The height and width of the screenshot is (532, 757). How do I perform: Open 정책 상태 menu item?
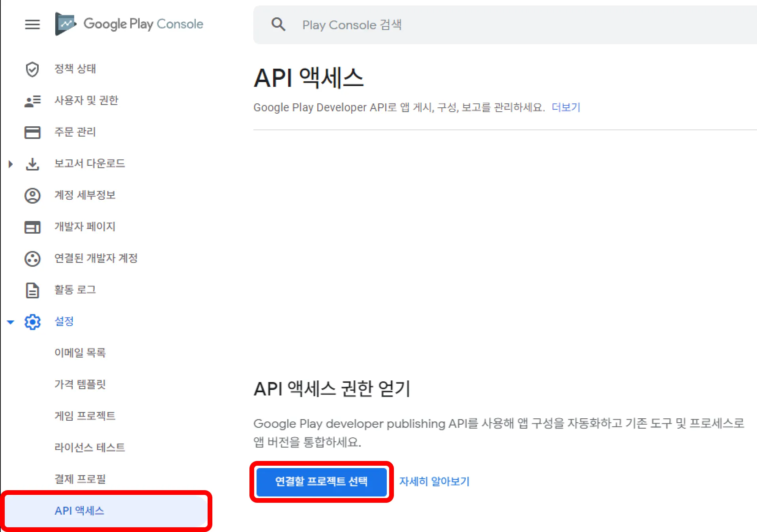pos(75,69)
